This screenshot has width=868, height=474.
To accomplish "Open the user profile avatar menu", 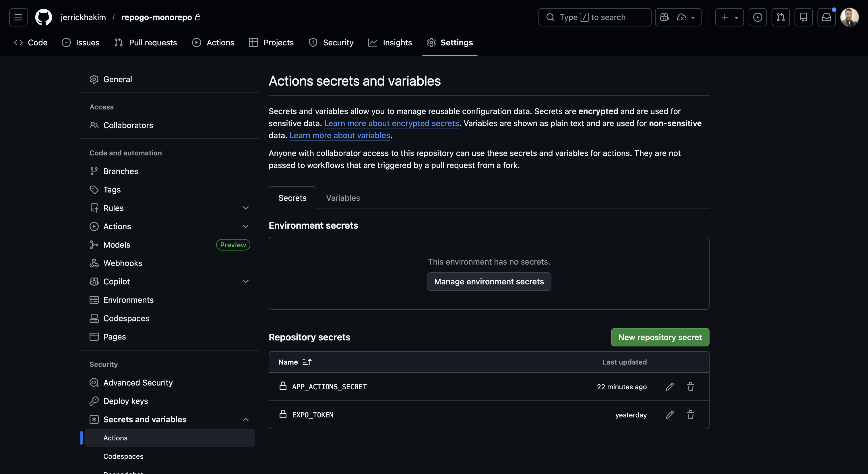I will (849, 17).
